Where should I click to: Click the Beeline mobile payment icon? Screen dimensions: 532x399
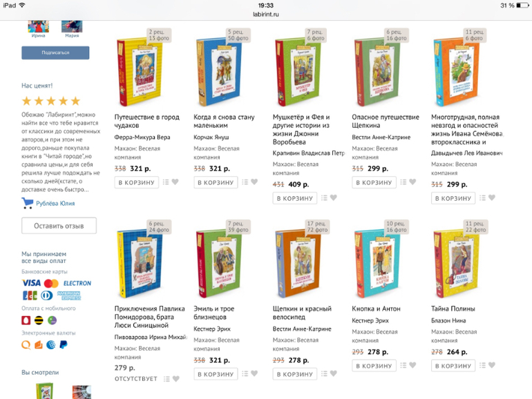coord(40,320)
